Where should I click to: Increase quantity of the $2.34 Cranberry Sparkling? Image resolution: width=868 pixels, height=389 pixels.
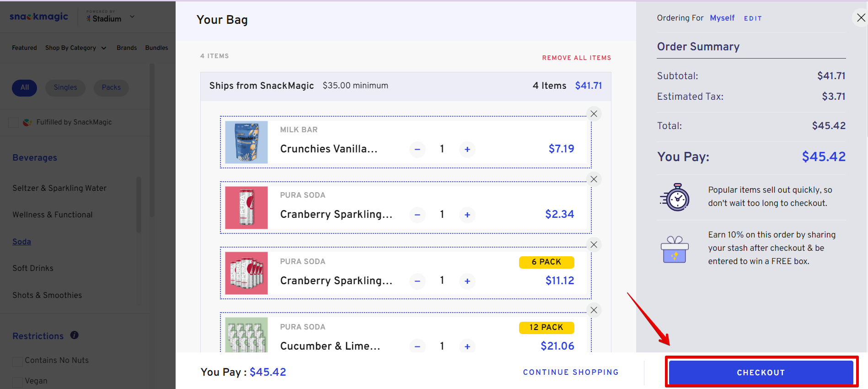pyautogui.click(x=467, y=215)
